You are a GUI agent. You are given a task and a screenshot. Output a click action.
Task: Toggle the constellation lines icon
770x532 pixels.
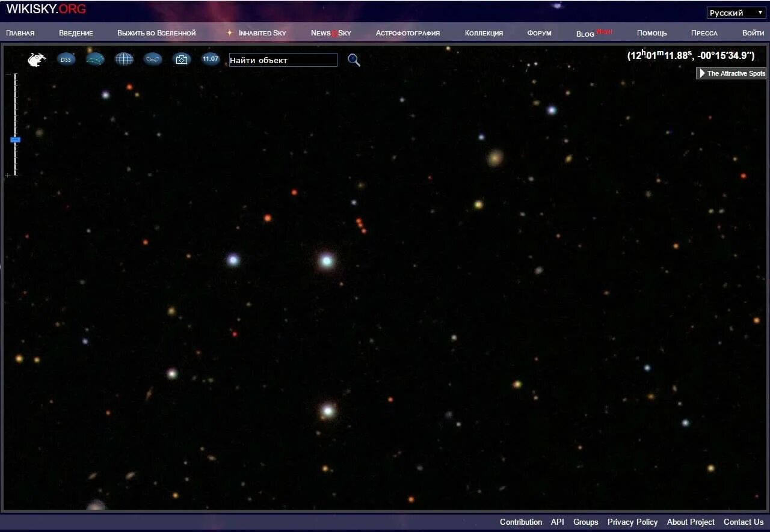[95, 59]
